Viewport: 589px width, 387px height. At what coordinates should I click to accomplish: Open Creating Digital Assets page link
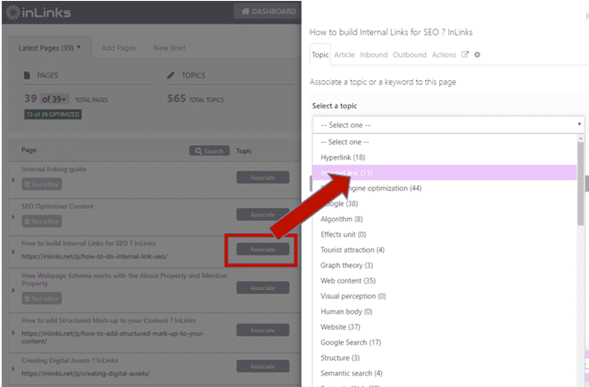69,360
